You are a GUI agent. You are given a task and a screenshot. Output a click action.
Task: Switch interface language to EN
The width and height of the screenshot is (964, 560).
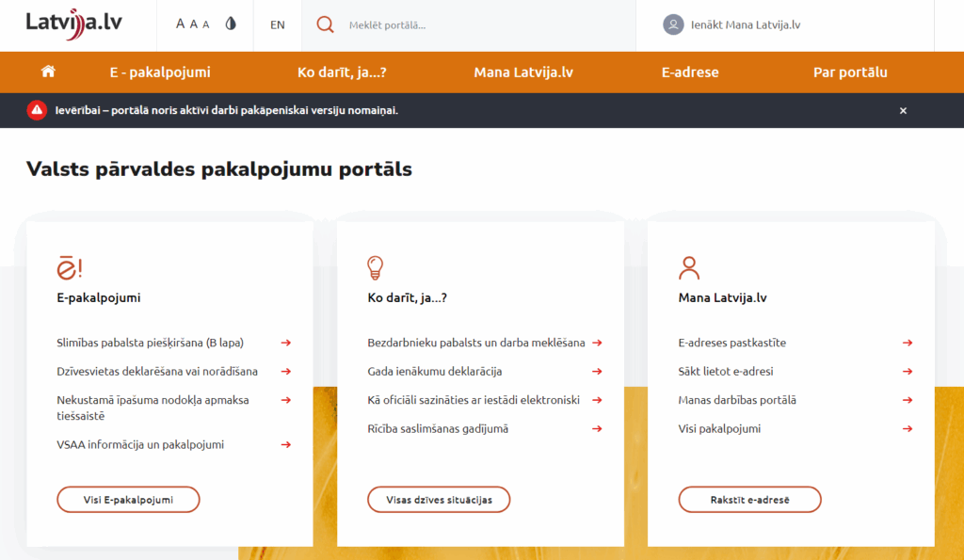277,24
